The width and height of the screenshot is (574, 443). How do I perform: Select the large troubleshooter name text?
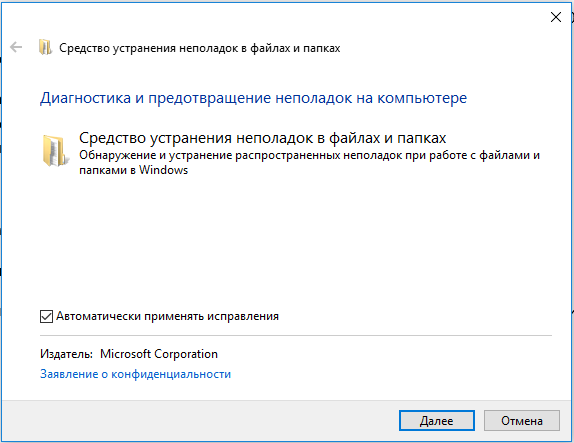pos(262,138)
